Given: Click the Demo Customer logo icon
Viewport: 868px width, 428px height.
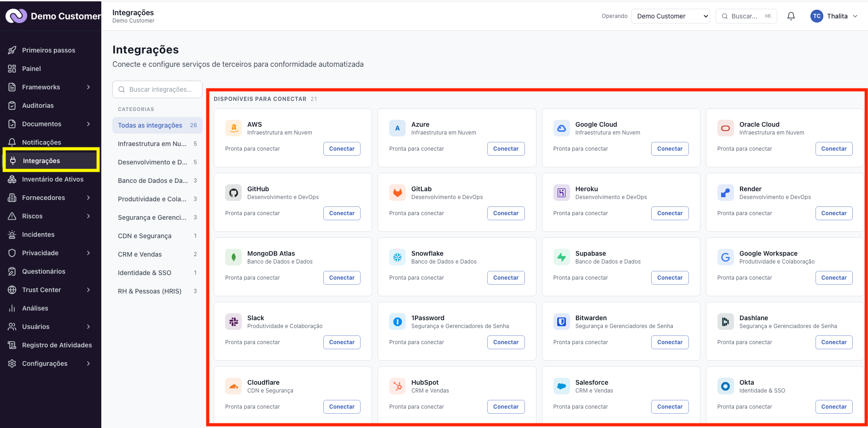Looking at the screenshot, I should 17,16.
